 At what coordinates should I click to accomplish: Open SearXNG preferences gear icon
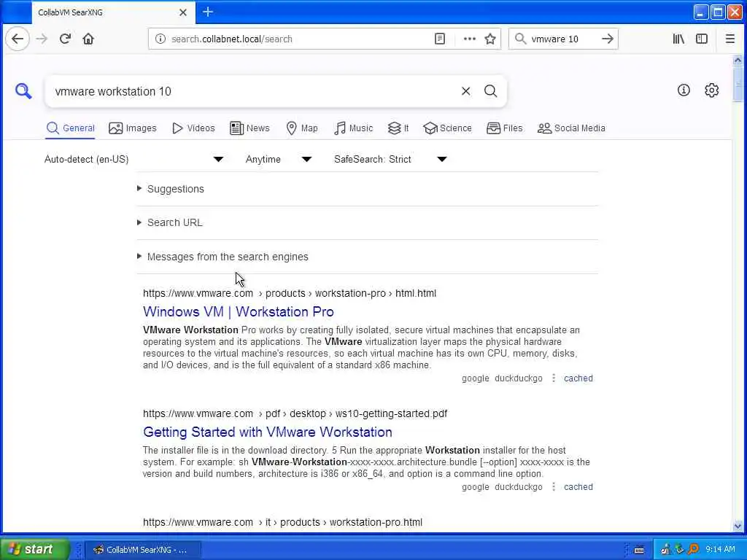[712, 90]
